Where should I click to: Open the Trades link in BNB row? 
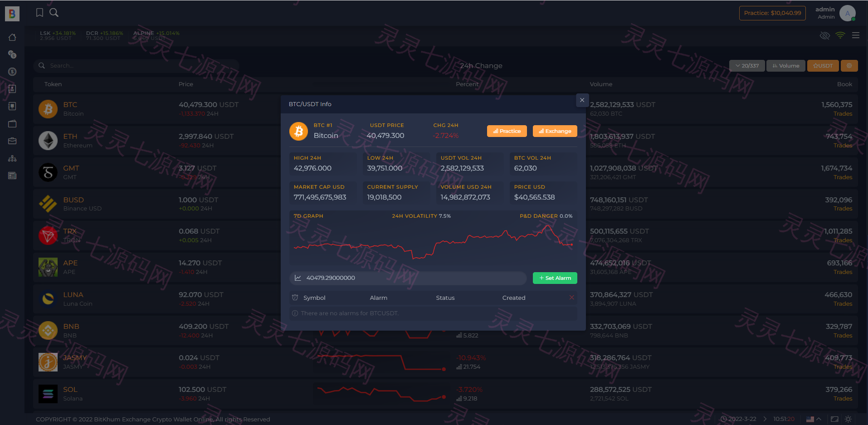tap(843, 336)
